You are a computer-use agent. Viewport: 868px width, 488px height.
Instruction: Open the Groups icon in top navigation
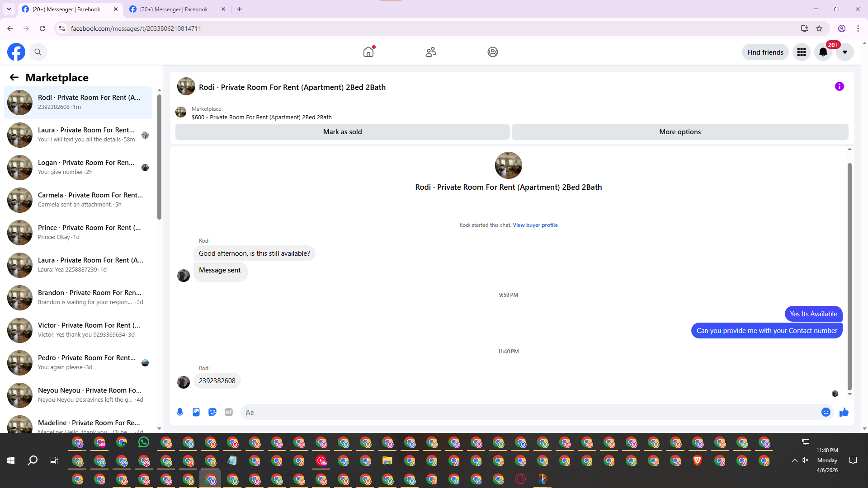point(493,52)
